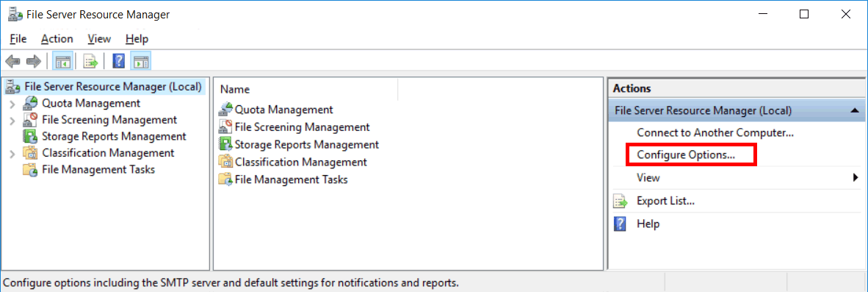Click Quota Management icon in center list

(226, 109)
